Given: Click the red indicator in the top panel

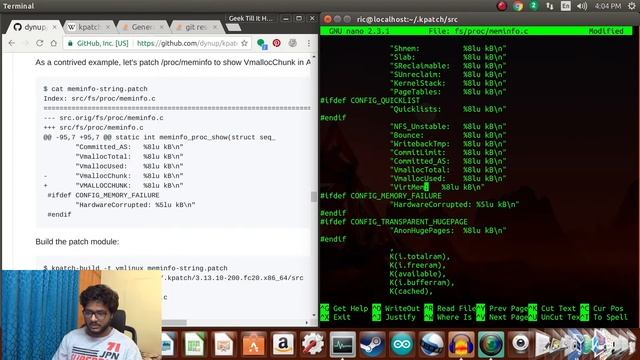Looking at the screenshot, I should (502, 6).
